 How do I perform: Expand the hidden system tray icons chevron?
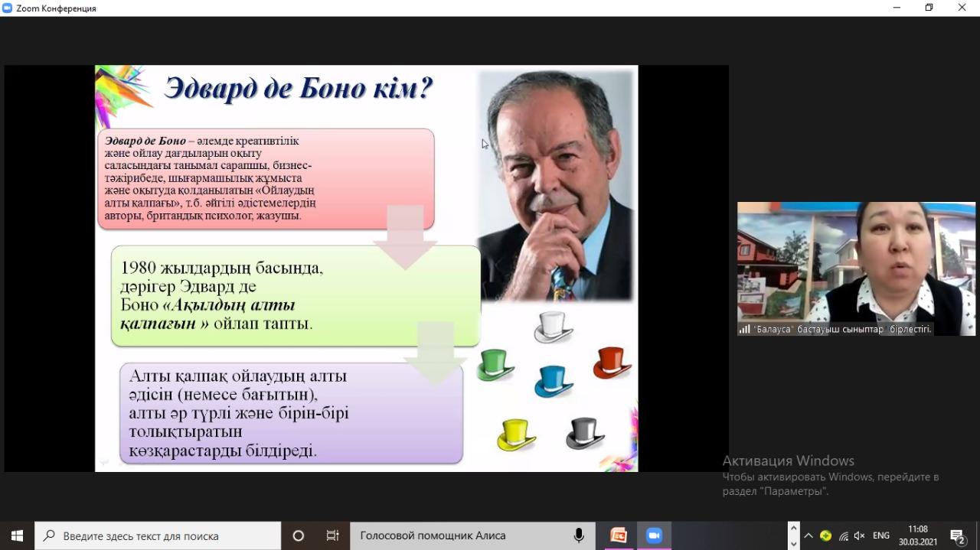(808, 535)
